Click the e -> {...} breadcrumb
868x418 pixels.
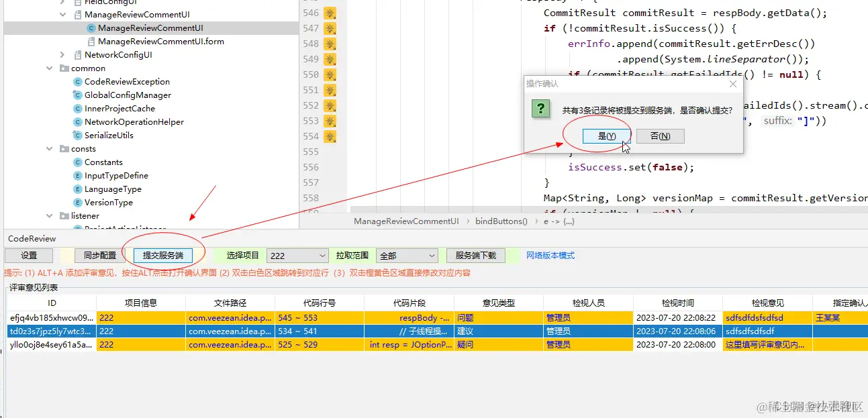(559, 221)
